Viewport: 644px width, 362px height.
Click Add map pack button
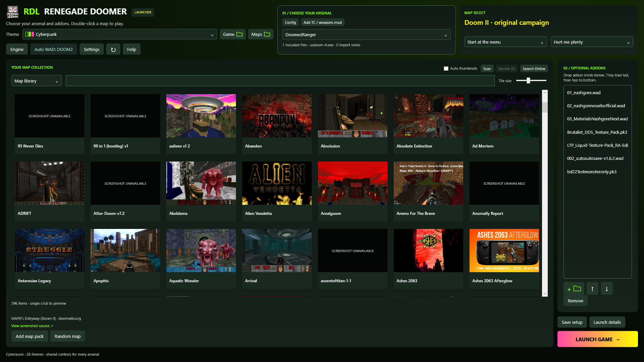(x=30, y=336)
